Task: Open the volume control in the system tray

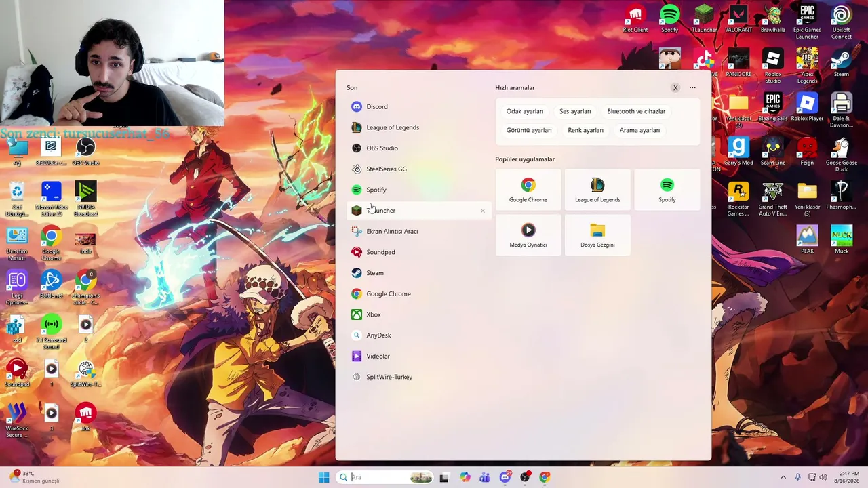Action: tap(824, 477)
